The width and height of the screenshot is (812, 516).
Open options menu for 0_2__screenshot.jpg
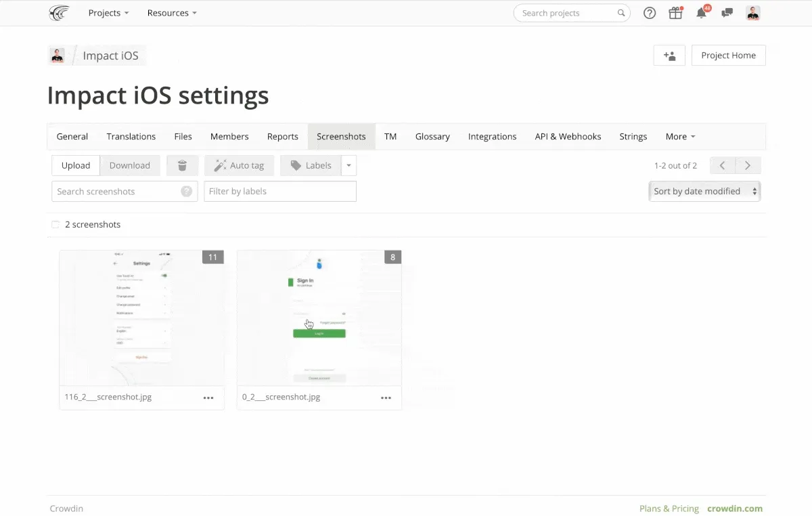[386, 398]
